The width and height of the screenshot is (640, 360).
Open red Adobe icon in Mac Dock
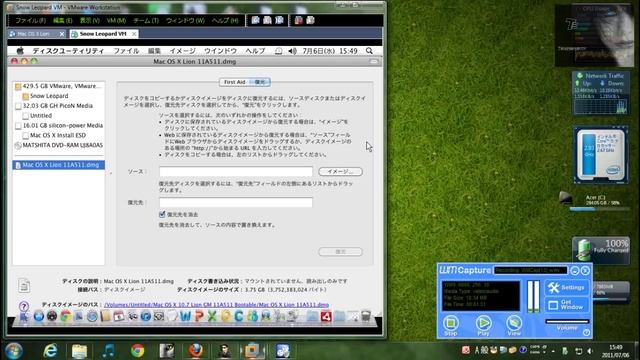pos(326,316)
